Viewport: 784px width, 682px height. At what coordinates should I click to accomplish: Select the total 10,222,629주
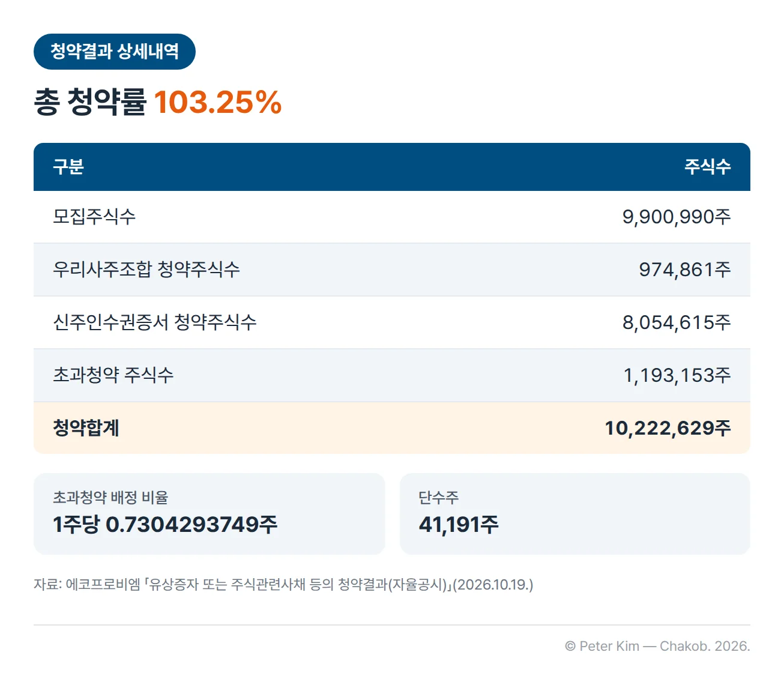pyautogui.click(x=668, y=428)
